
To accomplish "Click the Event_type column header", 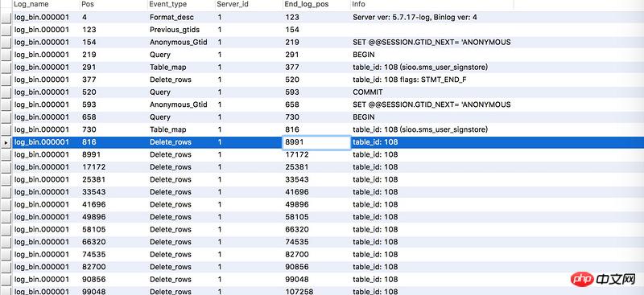I will pos(181,5).
